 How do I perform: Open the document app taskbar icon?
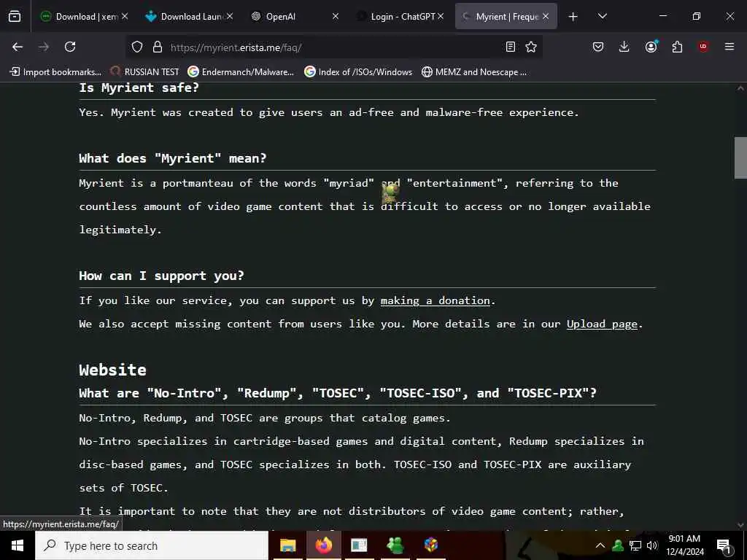pyautogui.click(x=359, y=545)
